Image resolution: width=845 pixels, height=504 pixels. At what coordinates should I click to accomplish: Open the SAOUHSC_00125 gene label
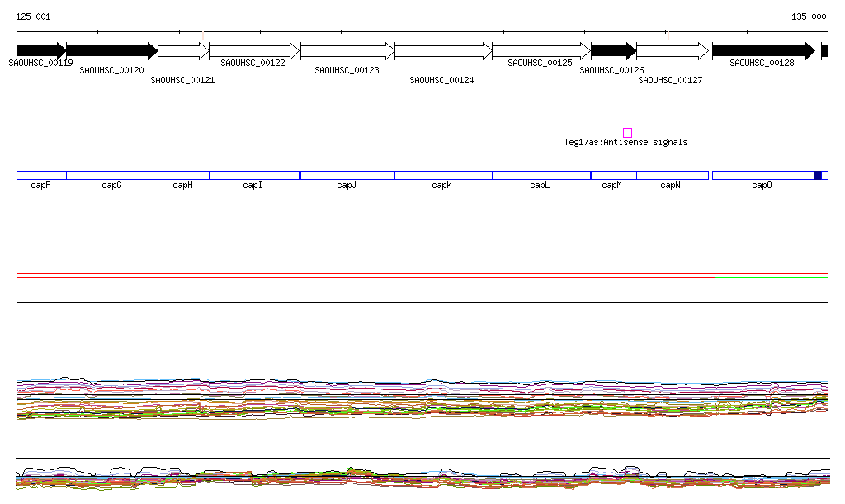pyautogui.click(x=540, y=63)
